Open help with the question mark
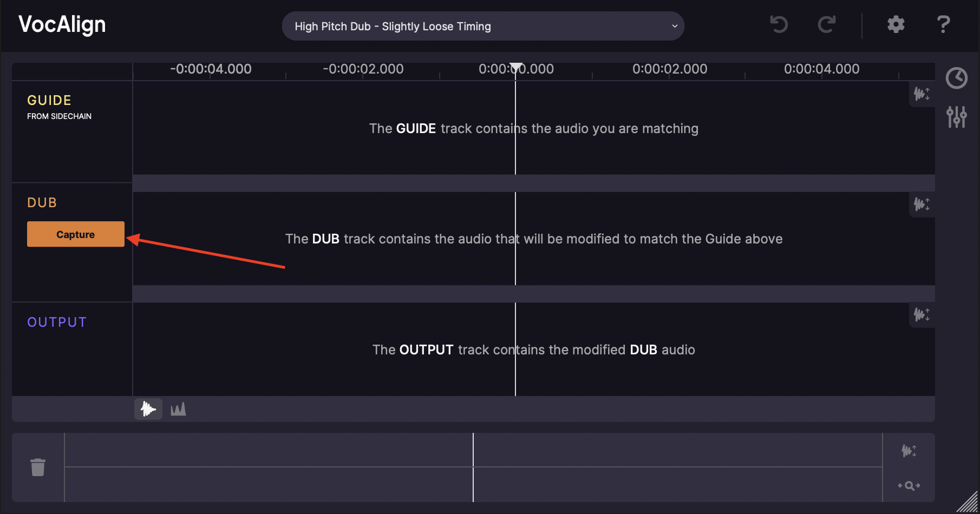 point(943,24)
